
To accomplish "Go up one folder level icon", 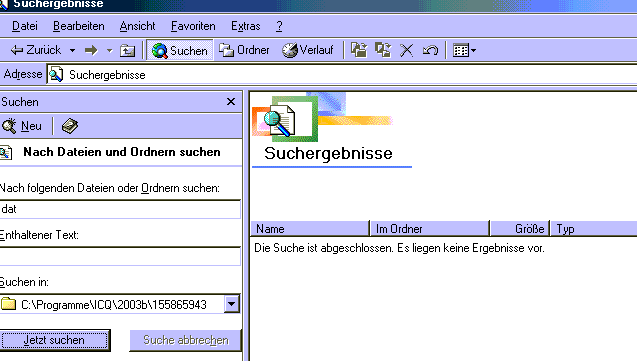I will 128,50.
